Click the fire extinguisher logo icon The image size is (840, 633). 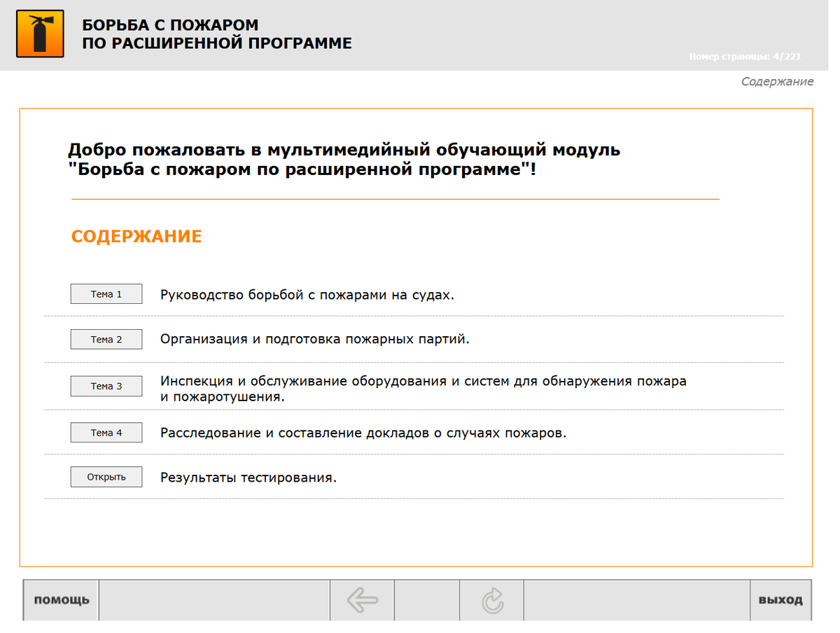point(40,35)
